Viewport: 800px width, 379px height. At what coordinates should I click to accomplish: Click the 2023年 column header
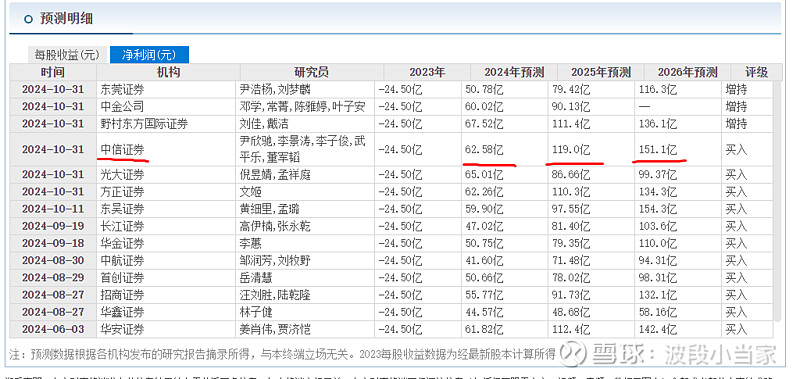coord(427,72)
